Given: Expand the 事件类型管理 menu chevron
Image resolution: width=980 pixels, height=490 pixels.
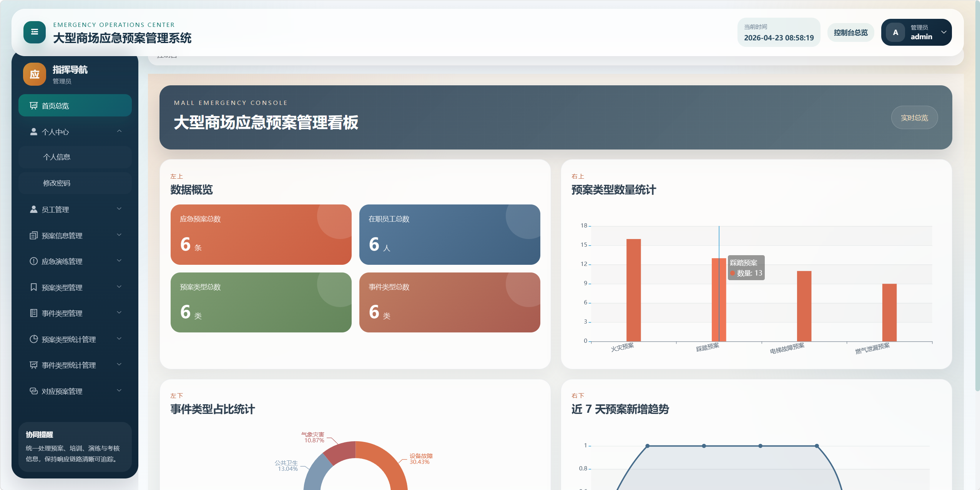Looking at the screenshot, I should point(119,313).
